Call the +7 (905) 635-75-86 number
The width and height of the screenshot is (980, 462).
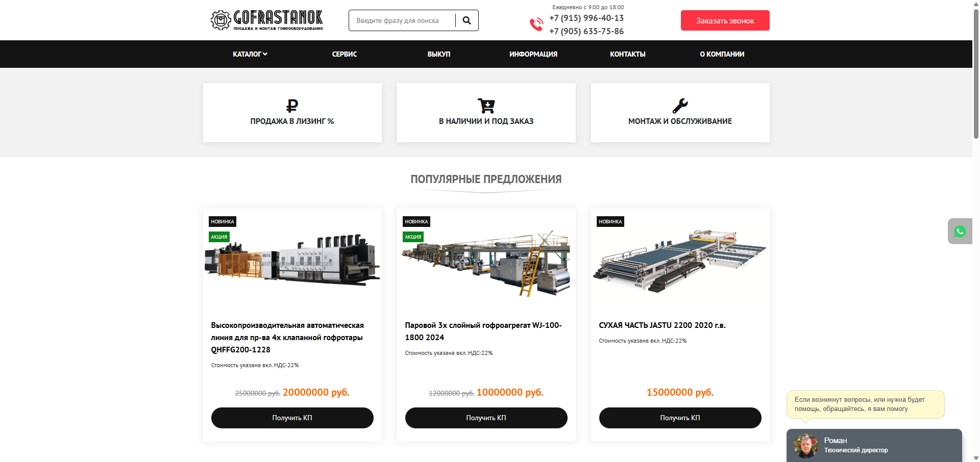tap(586, 31)
